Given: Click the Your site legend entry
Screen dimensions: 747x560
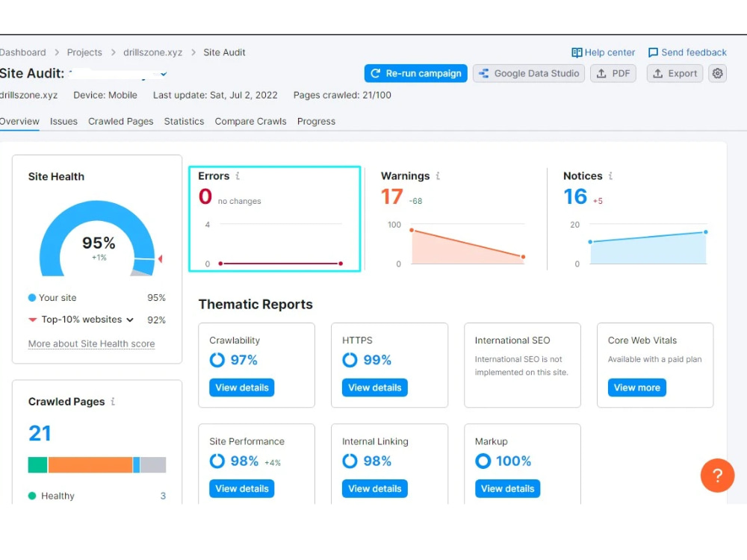Looking at the screenshot, I should click(x=52, y=298).
